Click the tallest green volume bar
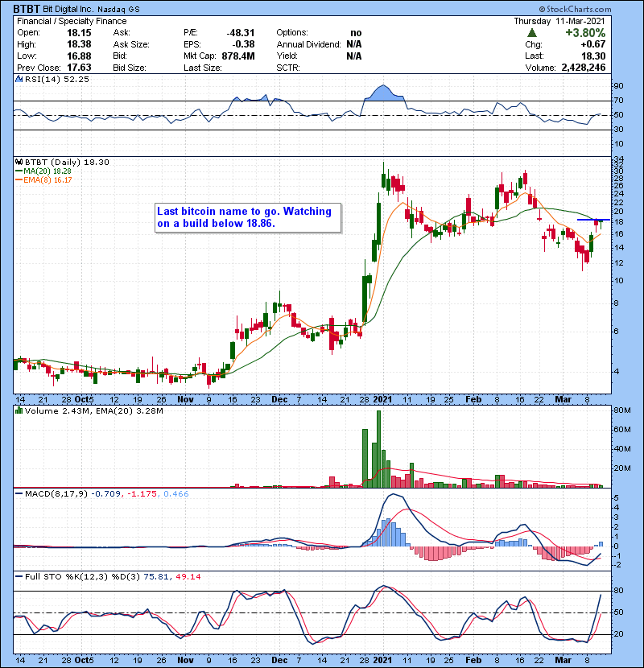The image size is (644, 668). pos(379,449)
